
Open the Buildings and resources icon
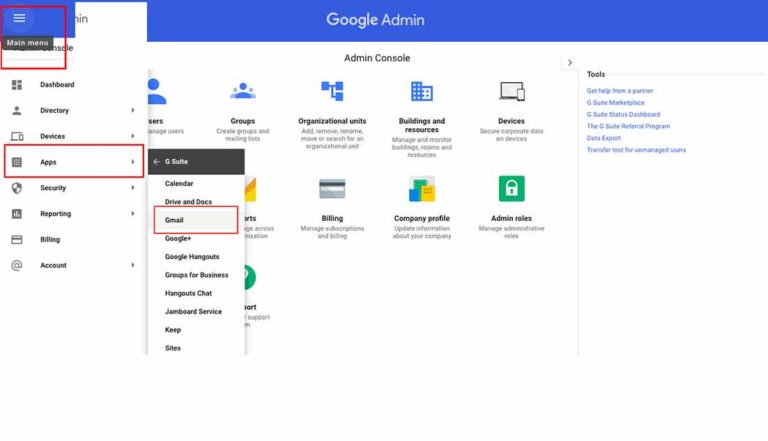point(422,91)
